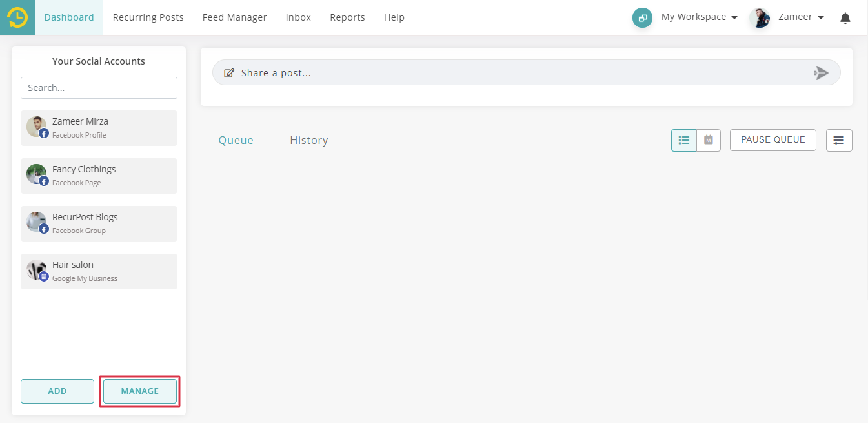Click Zameer's profile avatar in header

760,18
